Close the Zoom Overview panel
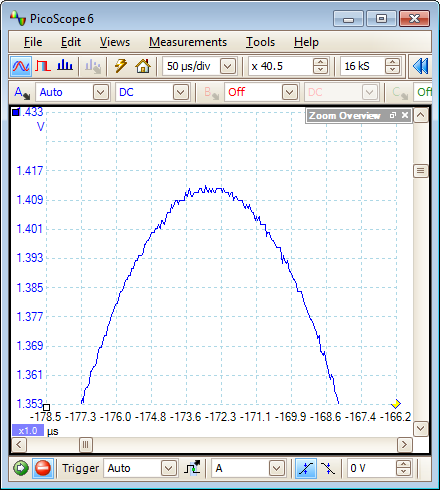Viewport: 440px width, 490px height. point(405,115)
